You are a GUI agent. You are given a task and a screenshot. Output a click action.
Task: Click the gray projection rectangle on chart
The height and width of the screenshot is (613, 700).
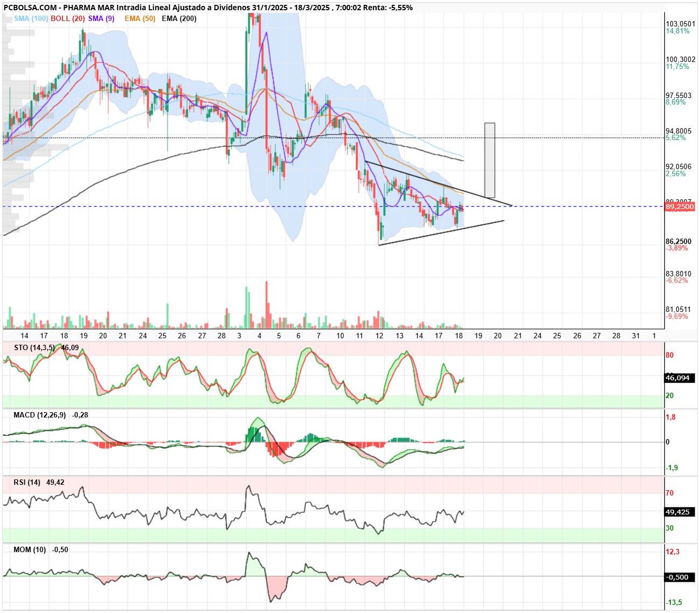[490, 161]
